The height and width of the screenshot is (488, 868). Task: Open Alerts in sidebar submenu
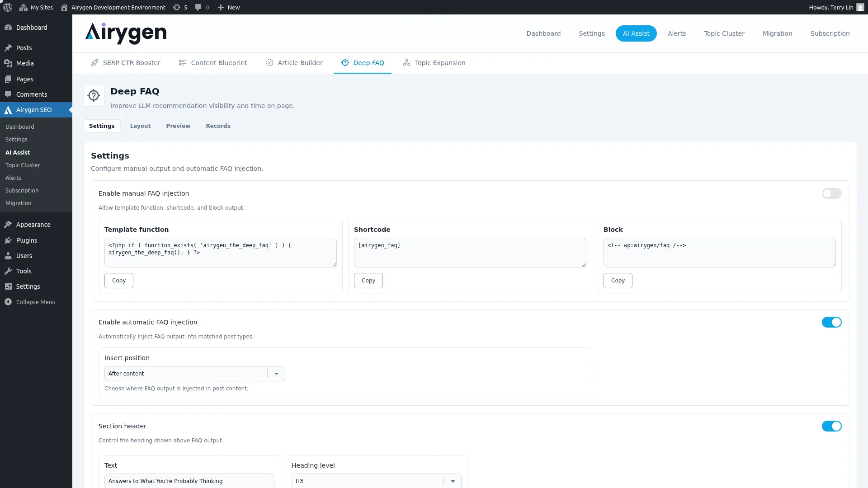pyautogui.click(x=14, y=178)
